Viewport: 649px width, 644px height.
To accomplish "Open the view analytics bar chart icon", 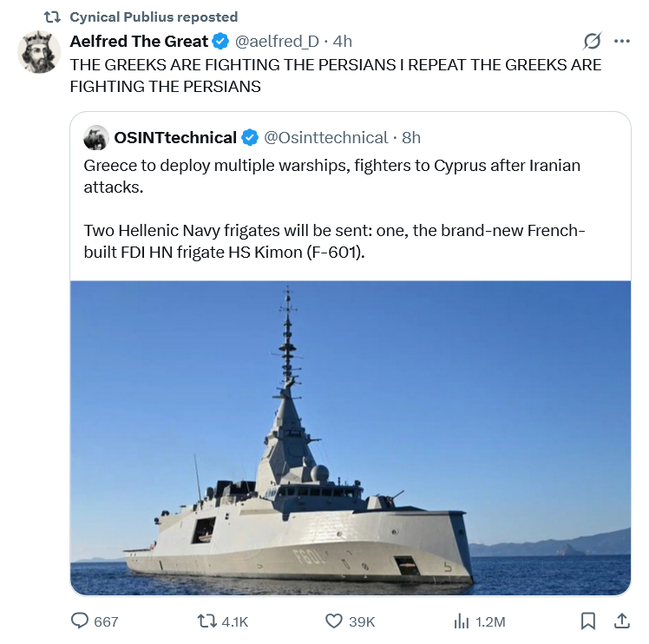I will point(461,621).
